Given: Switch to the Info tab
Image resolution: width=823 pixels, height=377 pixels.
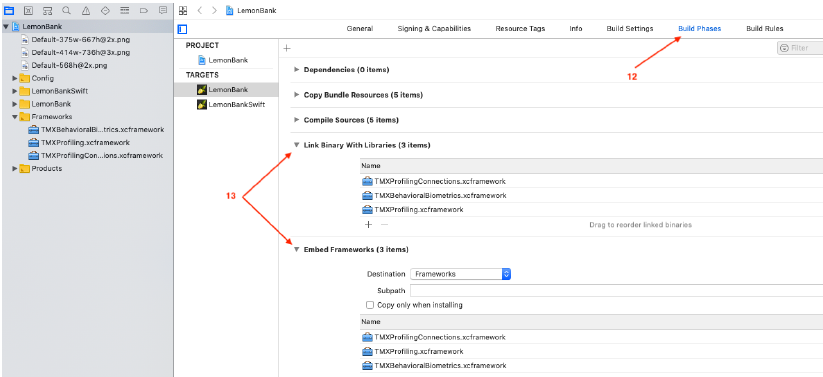Looking at the screenshot, I should coord(576,29).
